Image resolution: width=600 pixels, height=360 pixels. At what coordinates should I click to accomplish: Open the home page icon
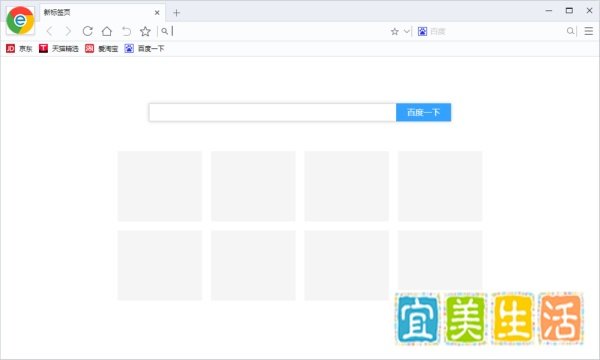click(x=107, y=31)
